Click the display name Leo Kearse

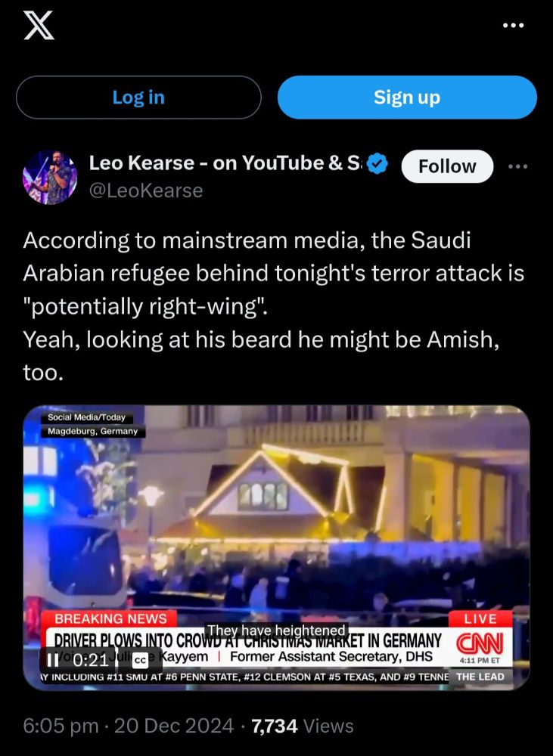pyautogui.click(x=225, y=163)
